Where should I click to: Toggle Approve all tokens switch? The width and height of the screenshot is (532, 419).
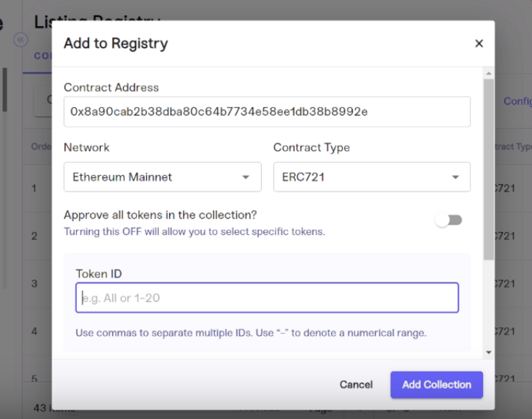click(x=449, y=220)
